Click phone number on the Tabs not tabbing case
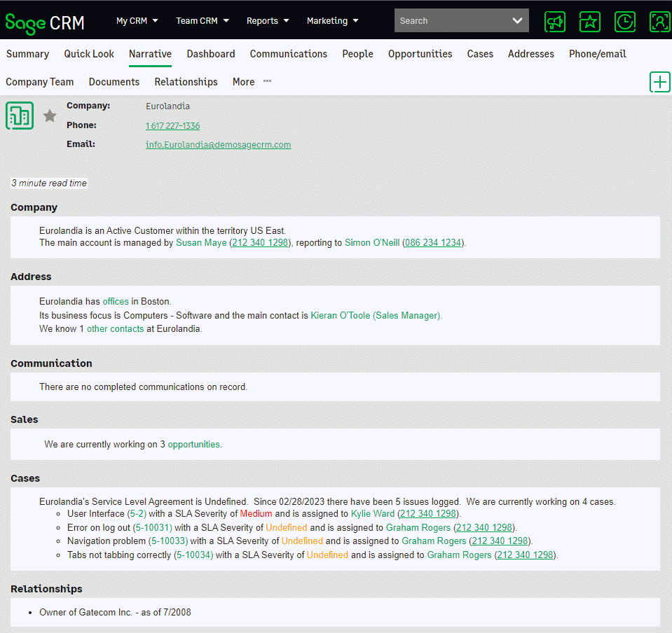Image resolution: width=672 pixels, height=633 pixels. 525,555
